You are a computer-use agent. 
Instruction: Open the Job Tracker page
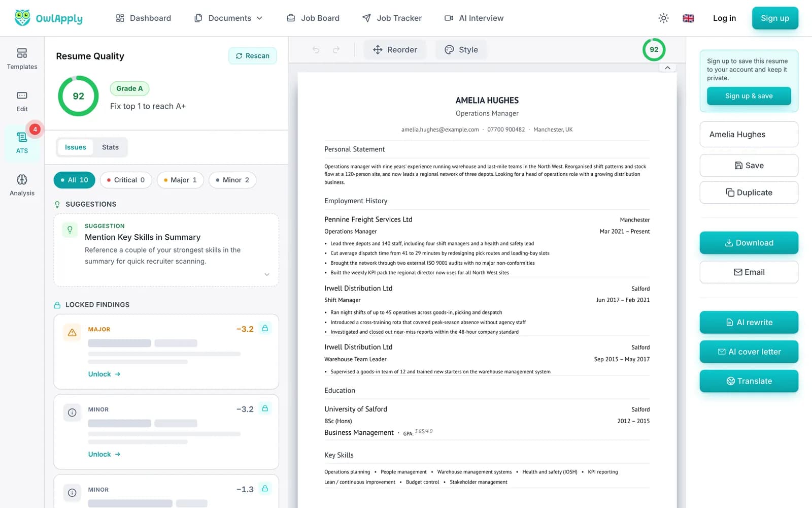[392, 18]
